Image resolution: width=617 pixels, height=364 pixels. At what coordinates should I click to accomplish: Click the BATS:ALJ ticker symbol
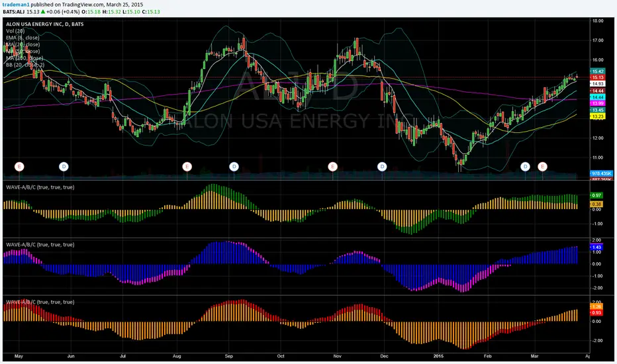point(14,12)
